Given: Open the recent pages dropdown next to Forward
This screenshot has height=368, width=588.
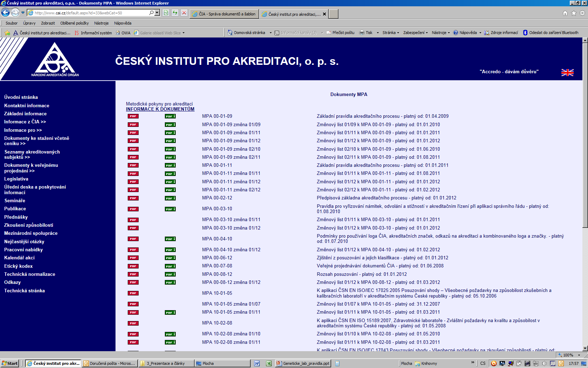Looking at the screenshot, I should 23,13.
